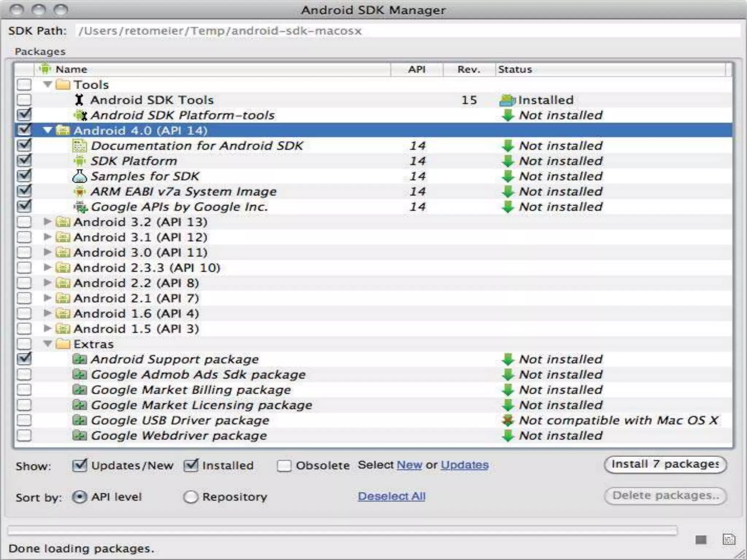This screenshot has height=560, width=747.
Task: Click the Google USB Driver package icon
Action: coord(80,420)
